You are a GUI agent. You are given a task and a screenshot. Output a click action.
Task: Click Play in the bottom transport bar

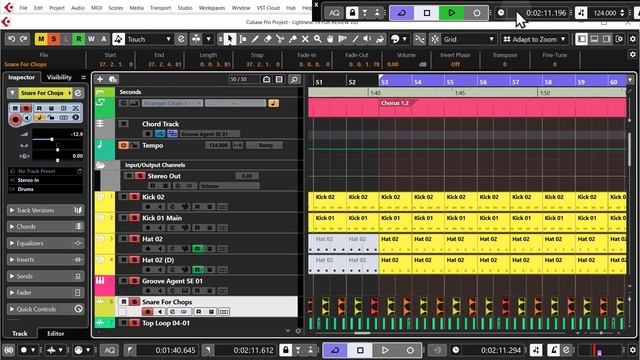point(385,350)
